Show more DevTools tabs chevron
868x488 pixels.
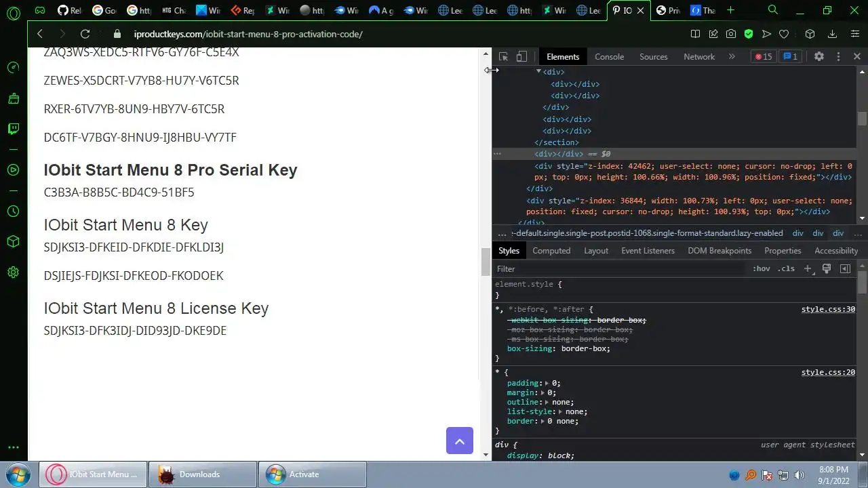pyautogui.click(x=732, y=57)
